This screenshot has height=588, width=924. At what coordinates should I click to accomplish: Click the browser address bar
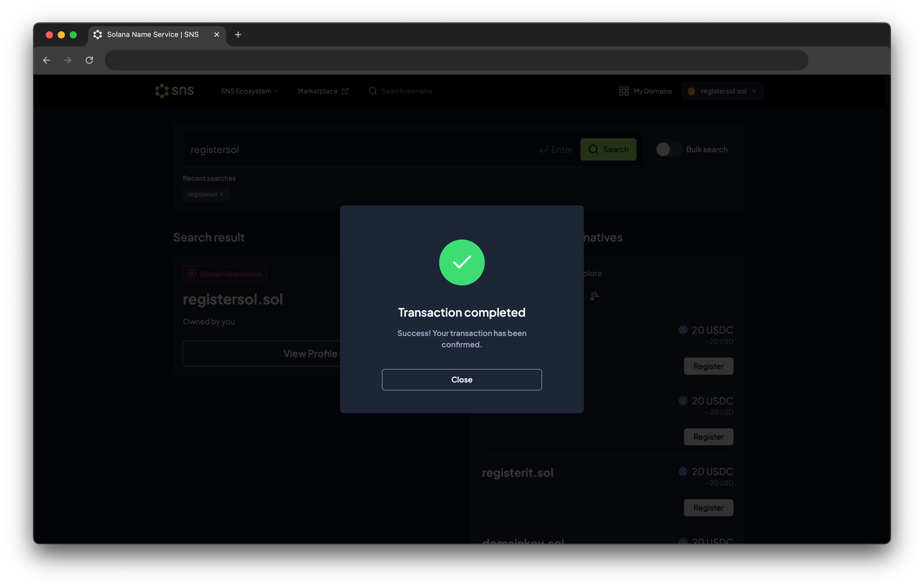coord(456,60)
